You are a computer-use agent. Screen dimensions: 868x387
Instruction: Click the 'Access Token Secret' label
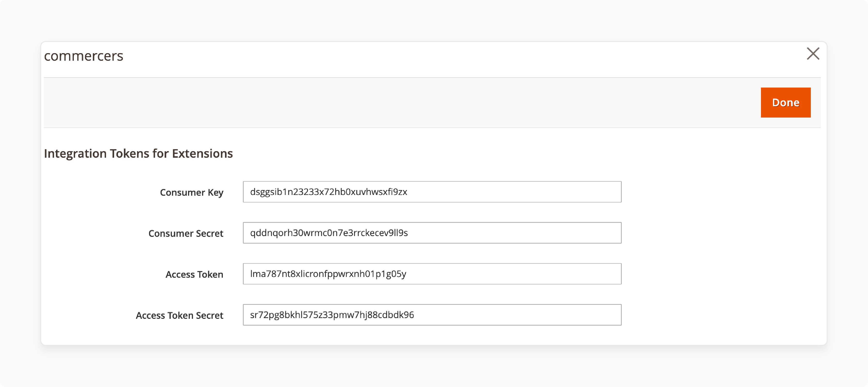click(x=179, y=316)
